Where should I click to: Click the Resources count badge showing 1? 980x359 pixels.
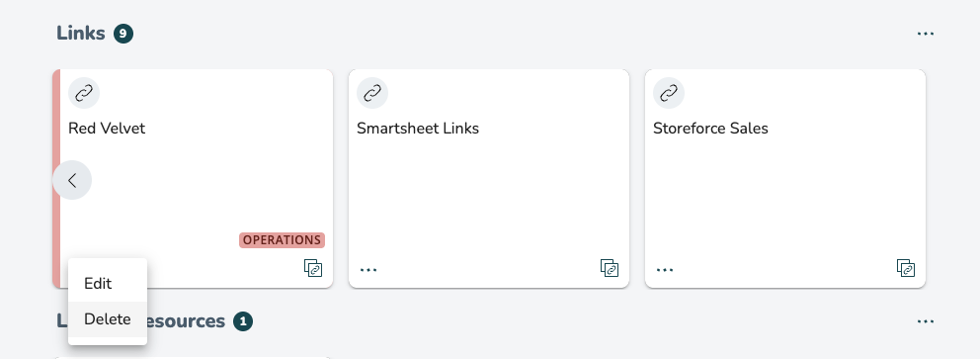(x=243, y=321)
